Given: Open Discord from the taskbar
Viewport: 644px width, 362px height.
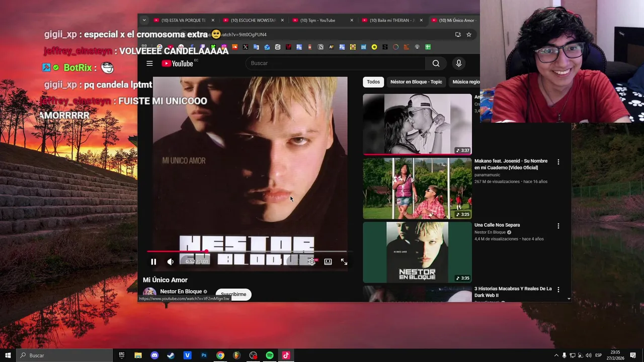Looking at the screenshot, I should (x=154, y=355).
